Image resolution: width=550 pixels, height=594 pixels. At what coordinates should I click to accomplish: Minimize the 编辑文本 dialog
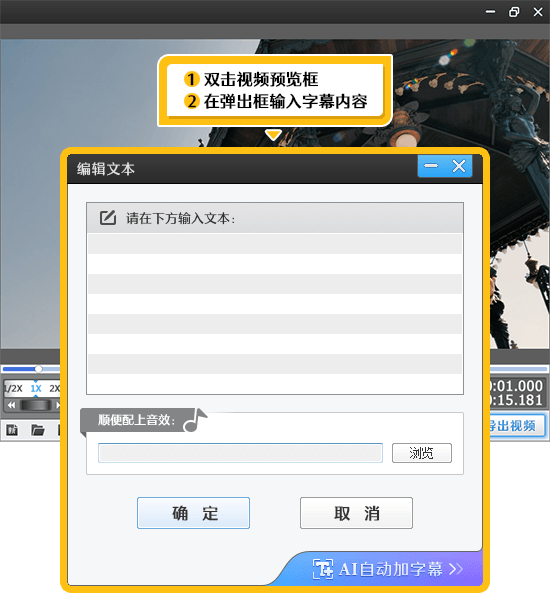[431, 166]
